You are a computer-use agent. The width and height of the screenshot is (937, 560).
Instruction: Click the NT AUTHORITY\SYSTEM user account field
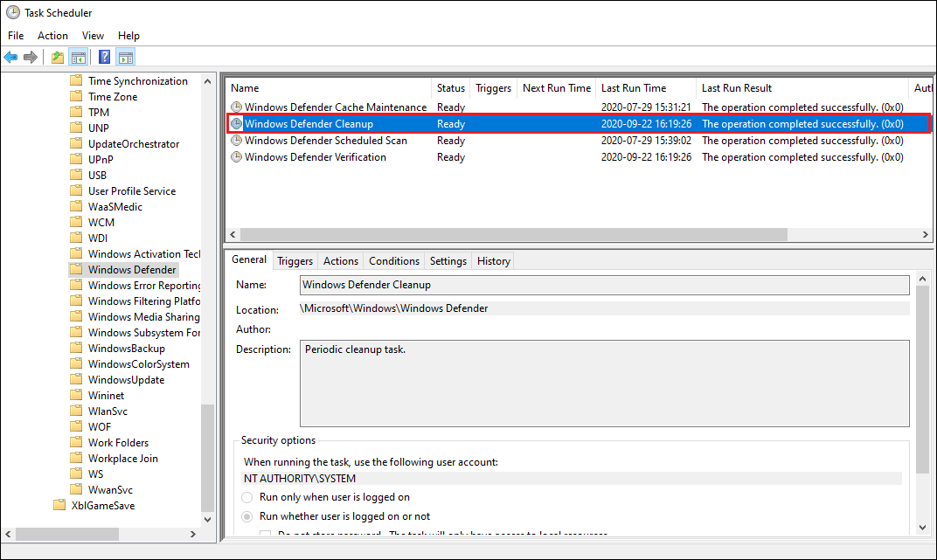(572, 479)
